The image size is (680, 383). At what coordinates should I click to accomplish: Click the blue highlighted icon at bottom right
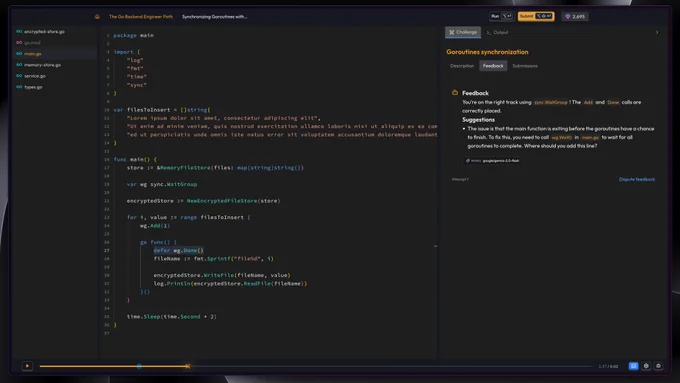coord(633,366)
